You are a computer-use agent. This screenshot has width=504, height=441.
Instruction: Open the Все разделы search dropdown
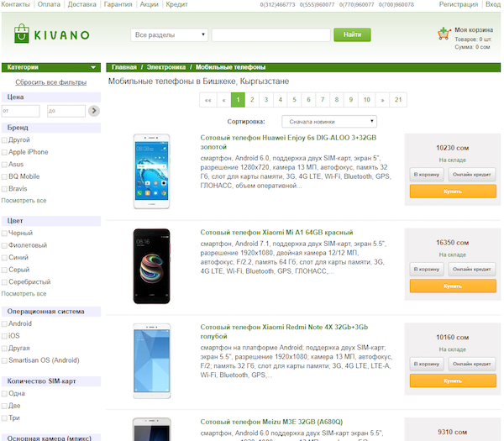[169, 34]
